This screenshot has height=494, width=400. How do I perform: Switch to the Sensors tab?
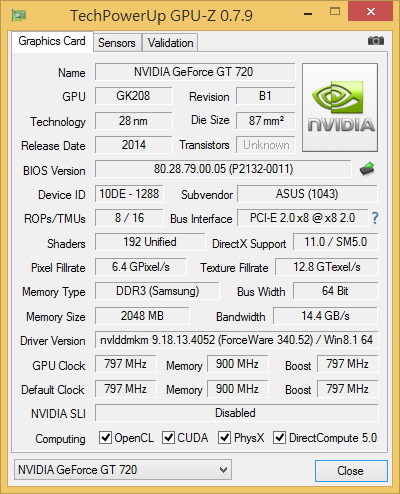click(x=117, y=43)
